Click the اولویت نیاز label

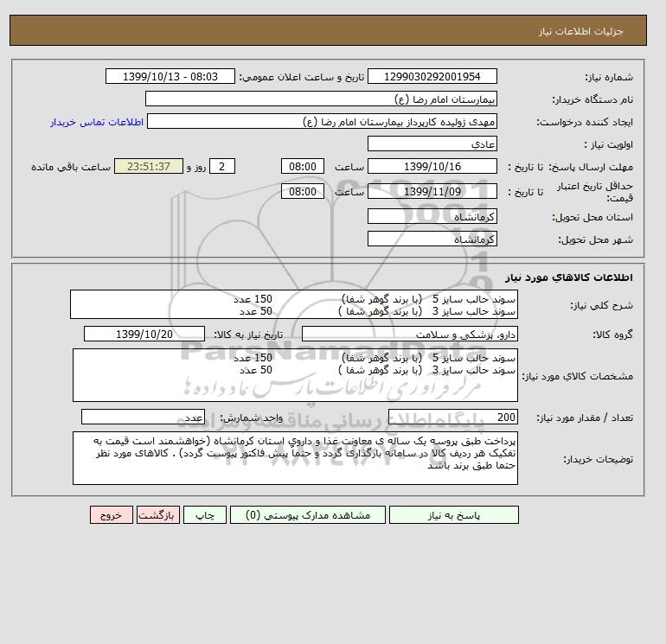tap(608, 144)
